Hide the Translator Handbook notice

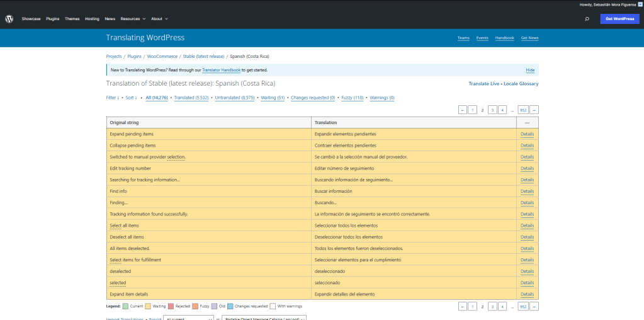pyautogui.click(x=530, y=70)
